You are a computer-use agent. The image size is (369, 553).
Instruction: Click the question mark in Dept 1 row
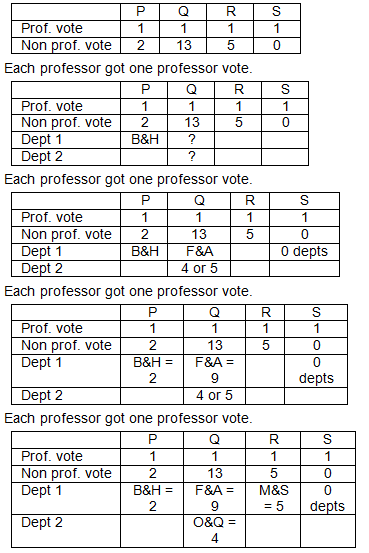tap(191, 140)
